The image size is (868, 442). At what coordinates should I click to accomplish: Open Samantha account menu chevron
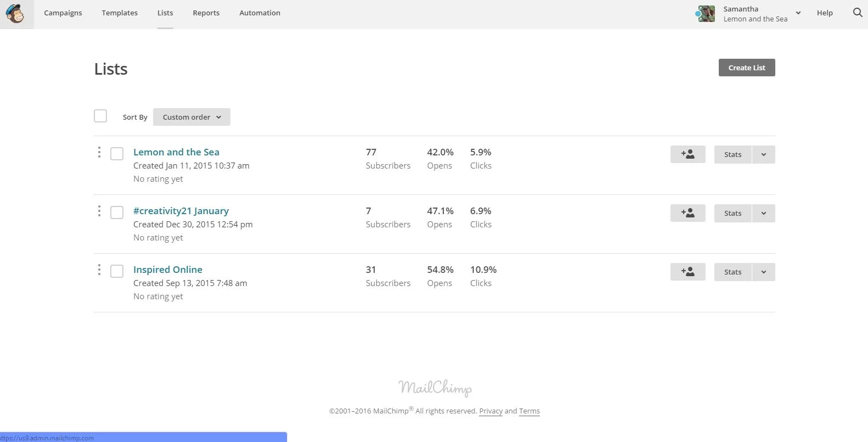pyautogui.click(x=798, y=13)
